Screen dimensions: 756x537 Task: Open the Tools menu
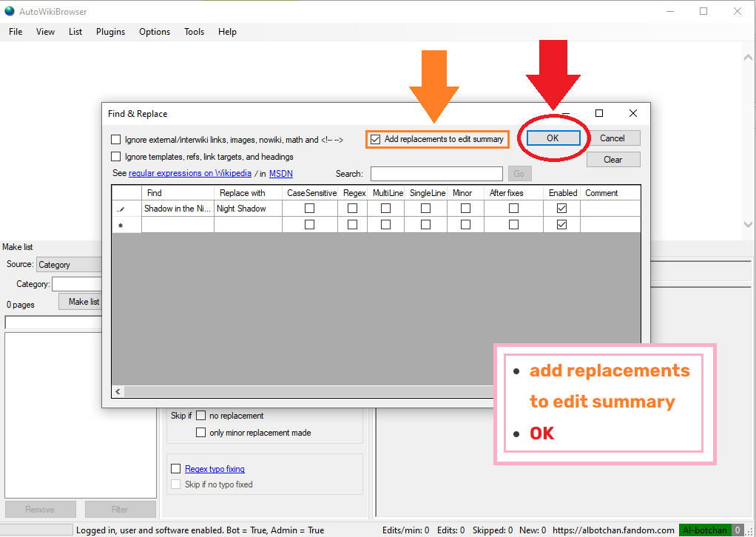click(194, 32)
